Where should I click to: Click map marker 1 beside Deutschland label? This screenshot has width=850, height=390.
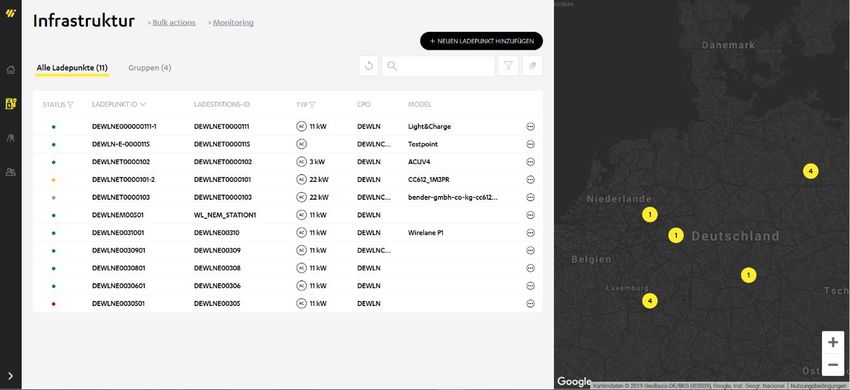tap(675, 235)
